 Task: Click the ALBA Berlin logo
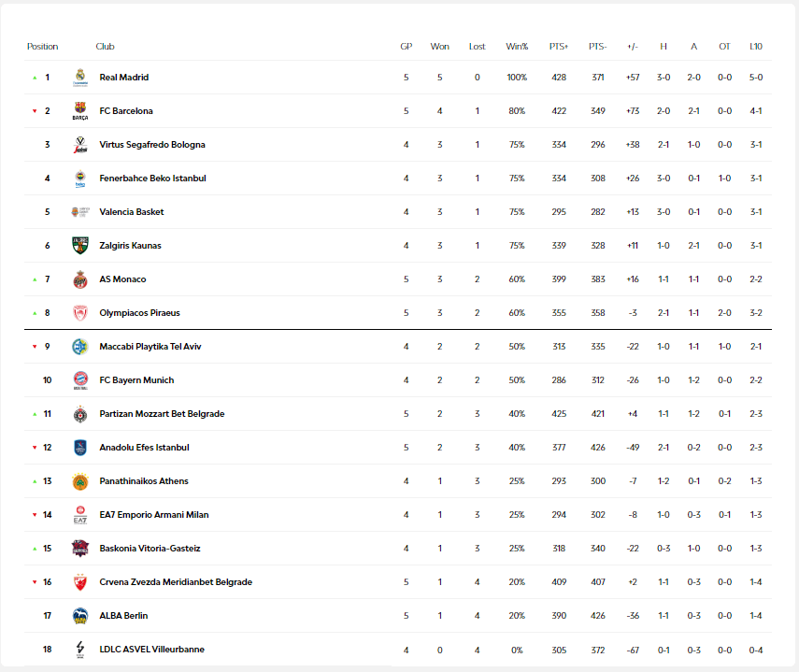pos(79,616)
